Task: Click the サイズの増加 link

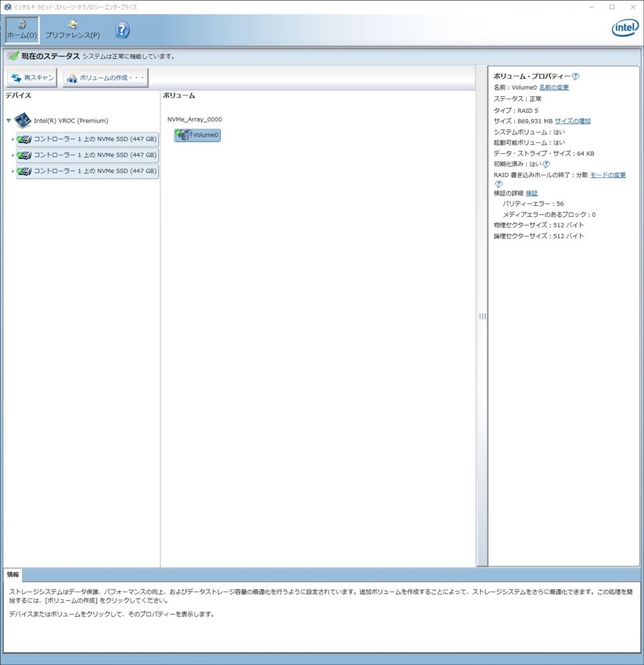Action: coord(571,121)
